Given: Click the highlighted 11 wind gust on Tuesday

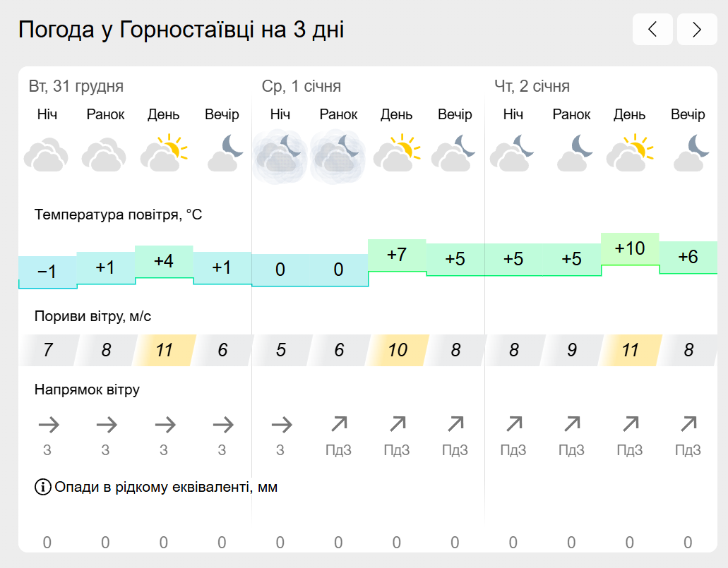Looking at the screenshot, I should 165,350.
